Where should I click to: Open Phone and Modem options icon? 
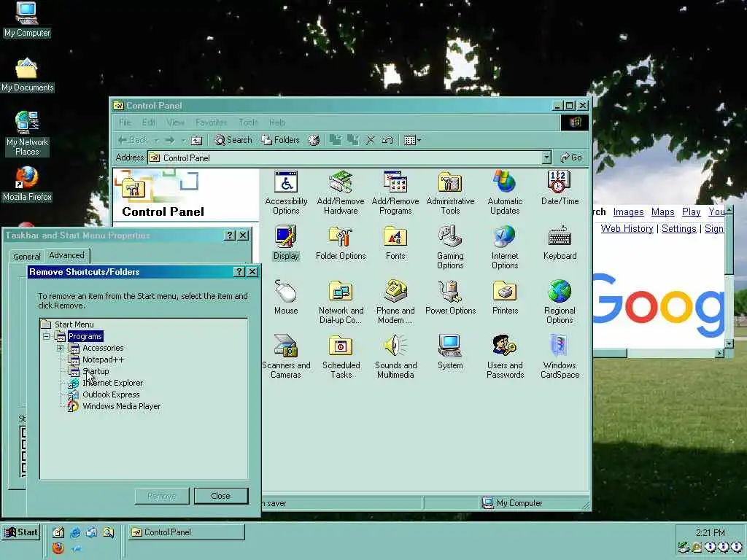395,302
